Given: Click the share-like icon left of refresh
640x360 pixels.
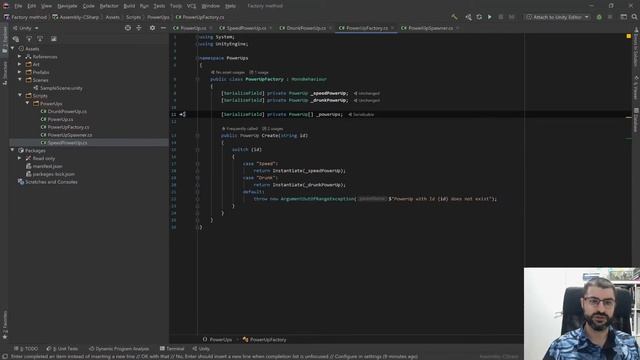Looking at the screenshot, I should click(468, 17).
